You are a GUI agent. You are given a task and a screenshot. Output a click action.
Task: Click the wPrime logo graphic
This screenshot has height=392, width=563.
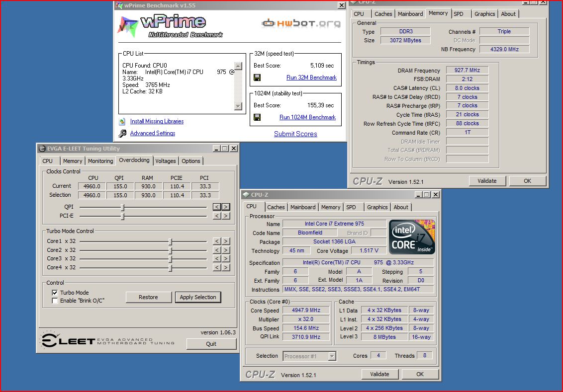[170, 27]
